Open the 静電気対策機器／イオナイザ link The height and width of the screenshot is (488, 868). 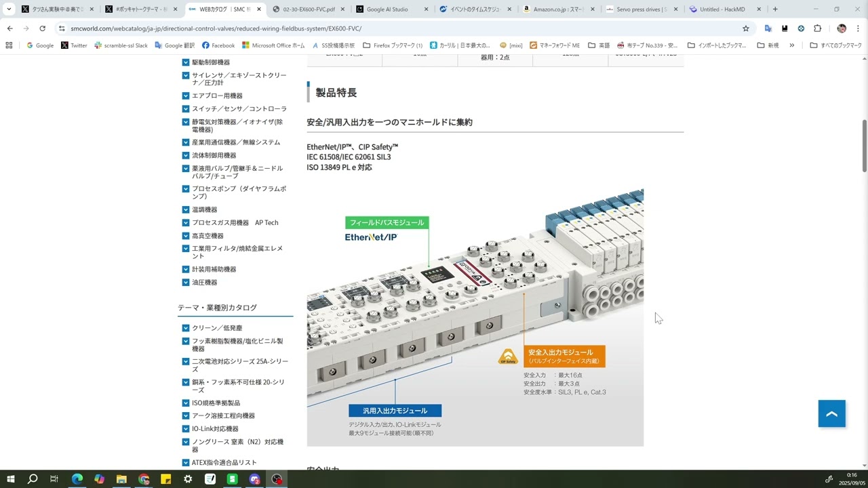click(x=237, y=125)
